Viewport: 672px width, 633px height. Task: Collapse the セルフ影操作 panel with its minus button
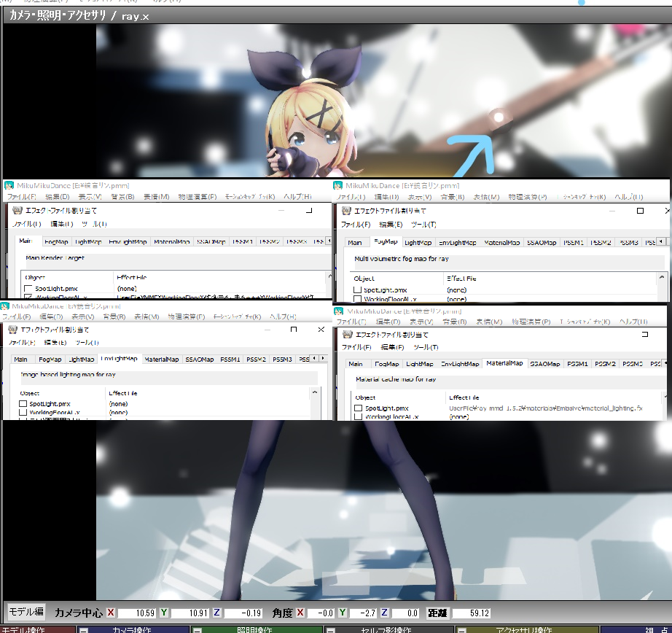coord(331,629)
